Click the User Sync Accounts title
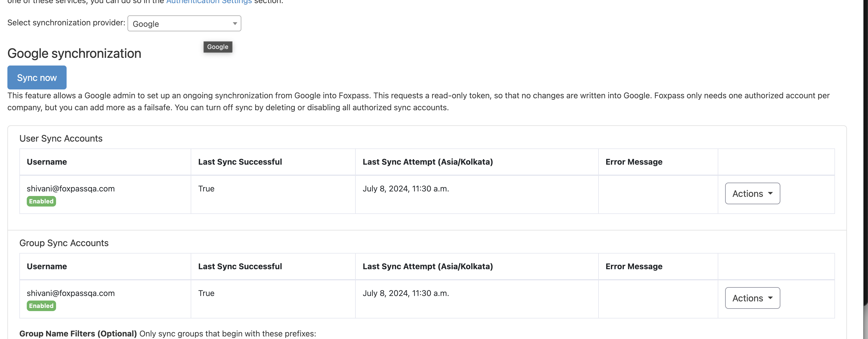The height and width of the screenshot is (339, 868). click(61, 139)
